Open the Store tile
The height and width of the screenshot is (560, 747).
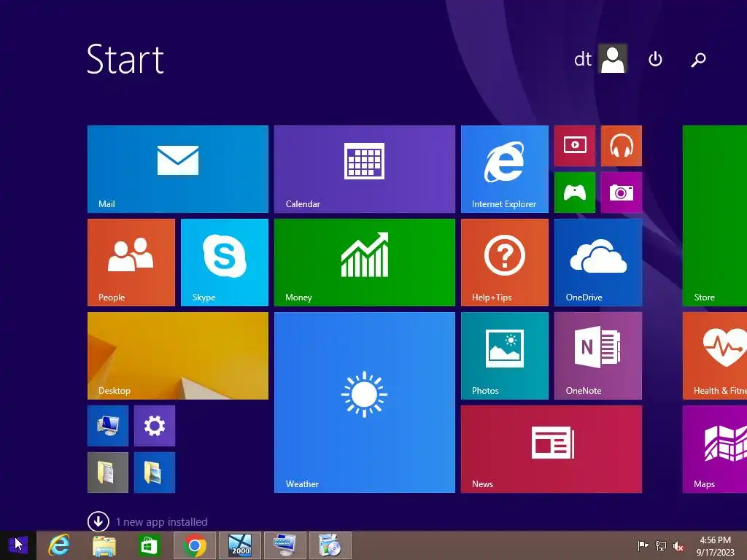715,216
